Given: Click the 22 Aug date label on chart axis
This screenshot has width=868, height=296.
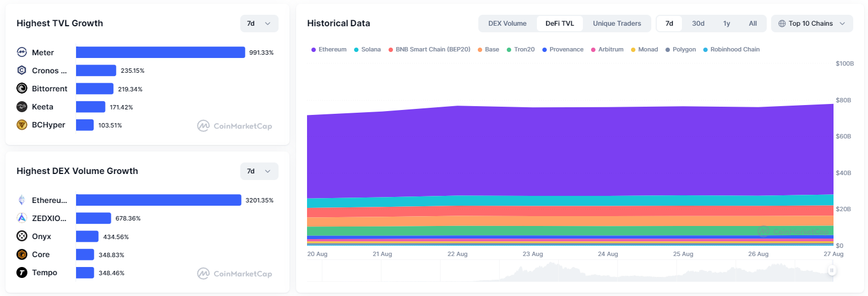Looking at the screenshot, I should (458, 254).
